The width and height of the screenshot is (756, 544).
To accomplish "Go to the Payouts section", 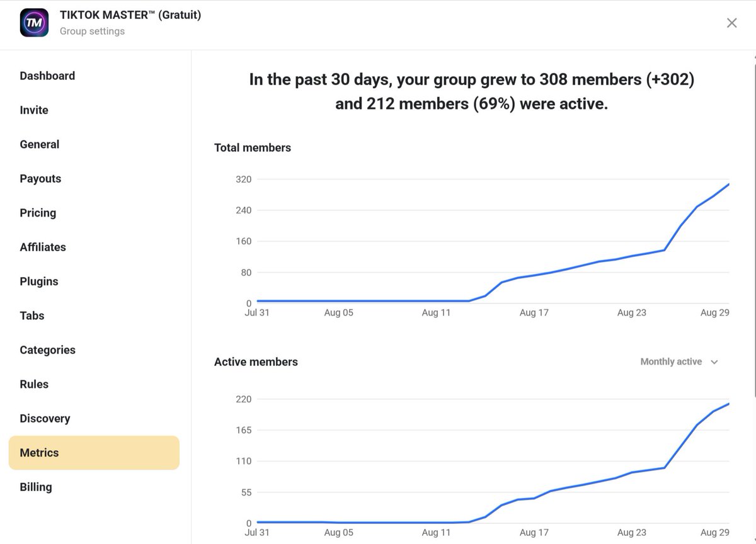I will tap(40, 178).
